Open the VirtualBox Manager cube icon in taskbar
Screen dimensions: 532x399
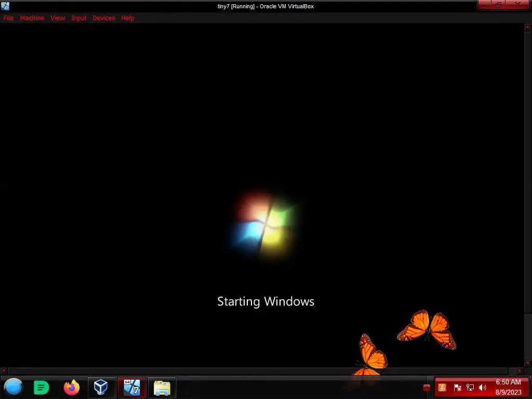point(101,387)
